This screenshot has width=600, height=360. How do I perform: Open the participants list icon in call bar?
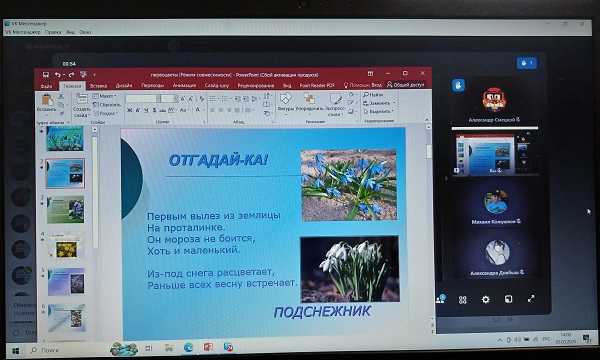pyautogui.click(x=440, y=299)
